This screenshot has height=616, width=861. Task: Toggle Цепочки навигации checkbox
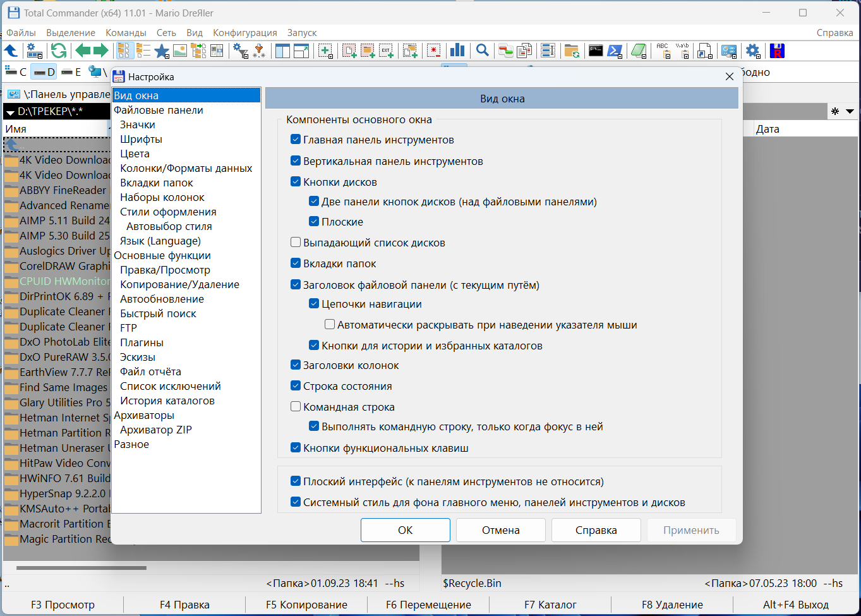coord(313,304)
